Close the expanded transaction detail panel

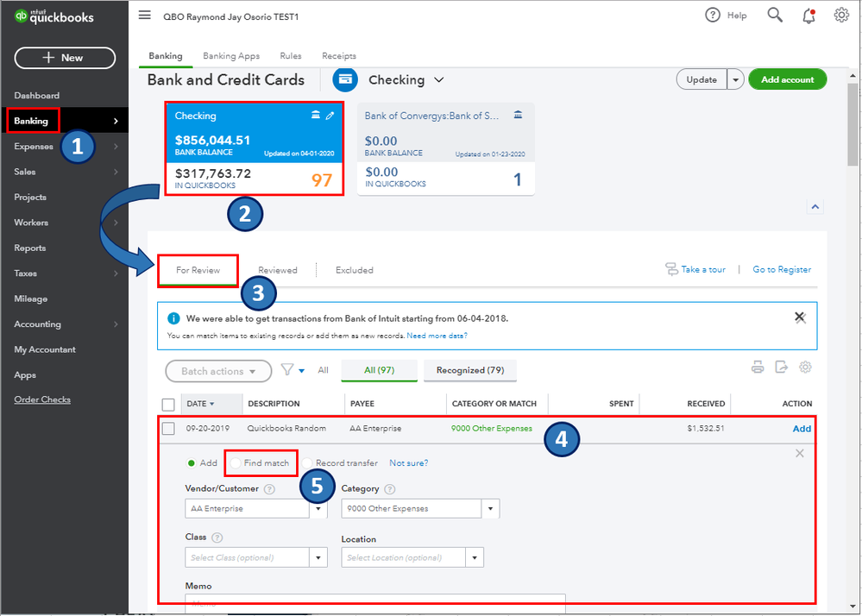pos(799,453)
